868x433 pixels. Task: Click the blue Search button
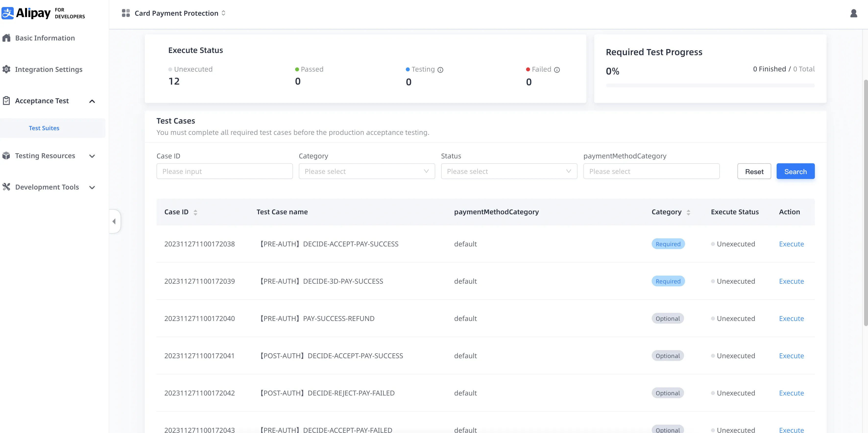coord(795,171)
